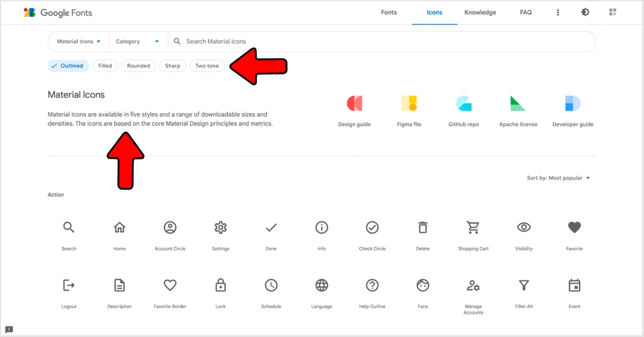
Task: Toggle the Rounded style chip
Action: (138, 66)
